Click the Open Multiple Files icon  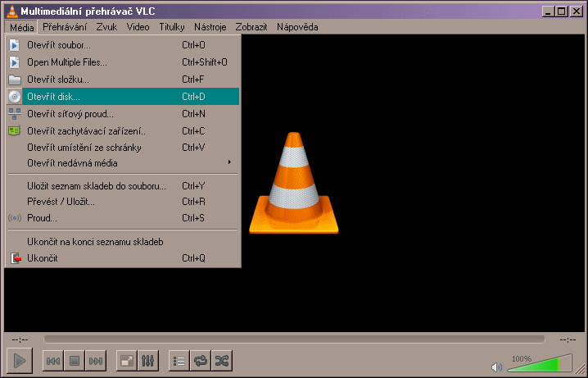tap(14, 62)
